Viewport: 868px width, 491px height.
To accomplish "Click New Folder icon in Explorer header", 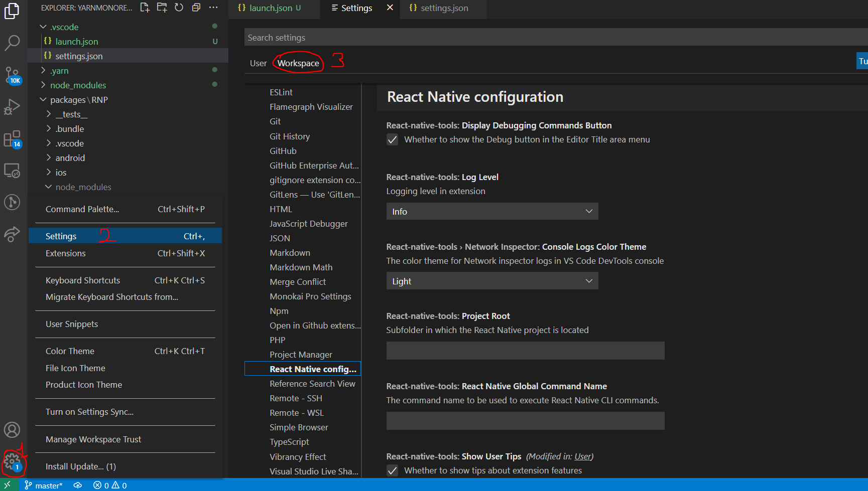I will [x=162, y=8].
